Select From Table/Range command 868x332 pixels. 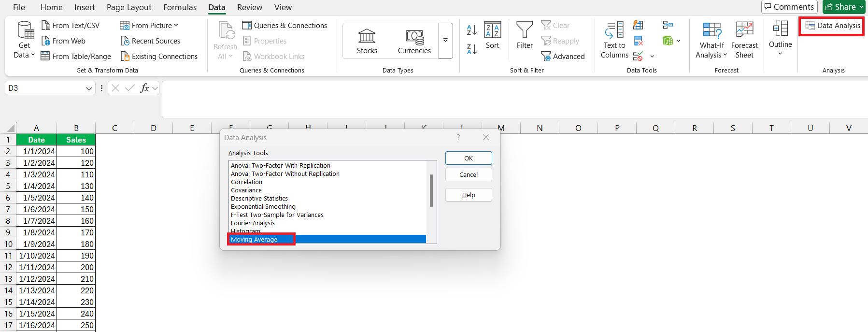[x=76, y=57]
